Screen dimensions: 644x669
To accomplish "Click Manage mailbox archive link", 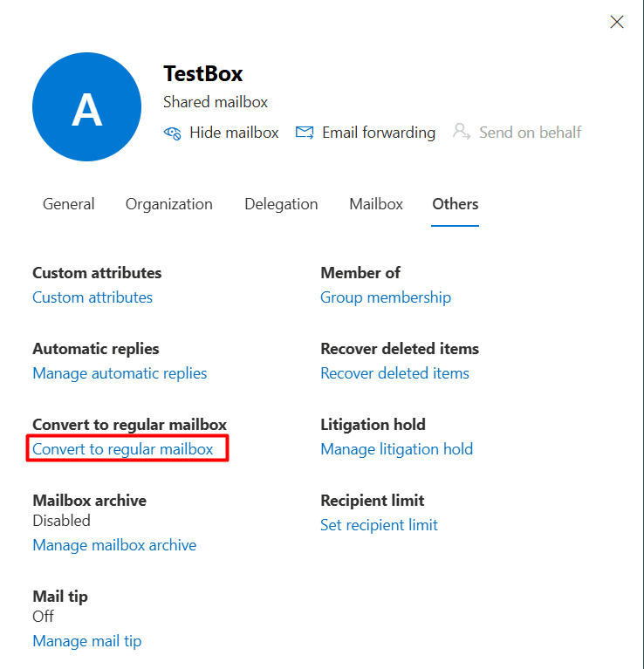I will point(115,545).
